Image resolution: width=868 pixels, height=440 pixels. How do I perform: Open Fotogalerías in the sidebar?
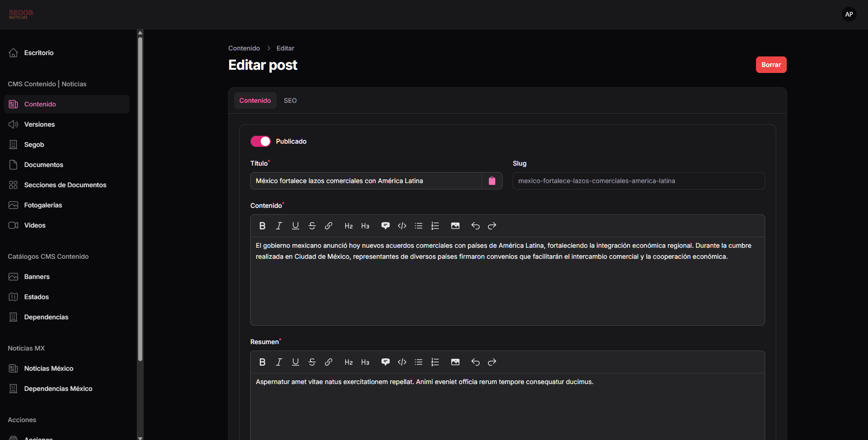click(43, 205)
